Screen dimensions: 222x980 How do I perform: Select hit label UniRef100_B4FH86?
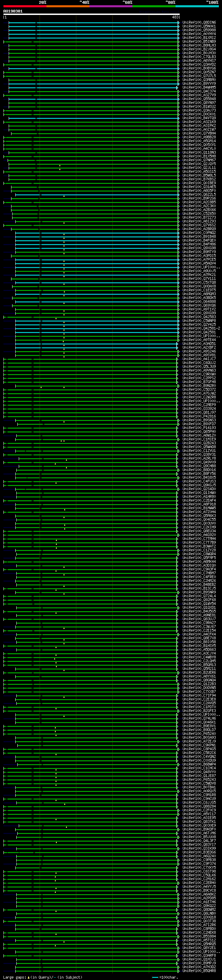[x=199, y=244]
